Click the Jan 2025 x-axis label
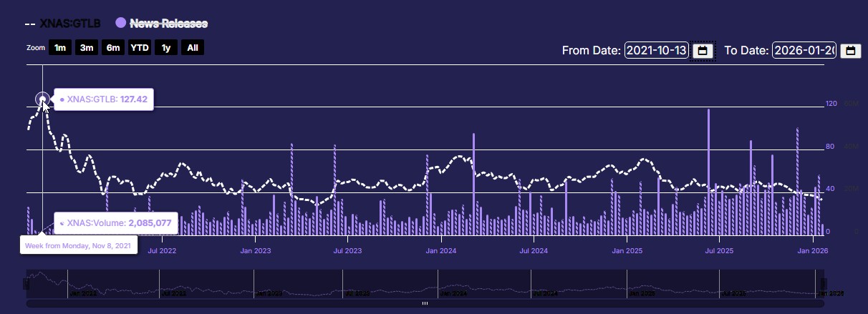The width and height of the screenshot is (868, 314). click(628, 251)
